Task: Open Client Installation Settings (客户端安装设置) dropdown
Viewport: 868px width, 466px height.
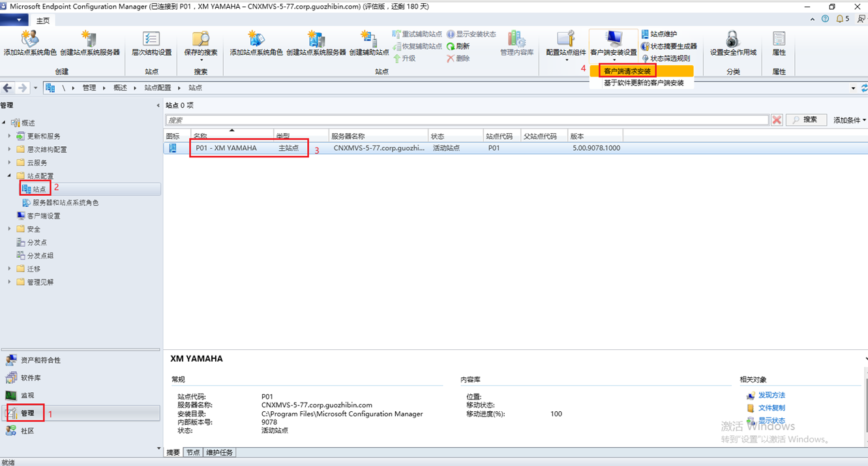Action: click(613, 46)
